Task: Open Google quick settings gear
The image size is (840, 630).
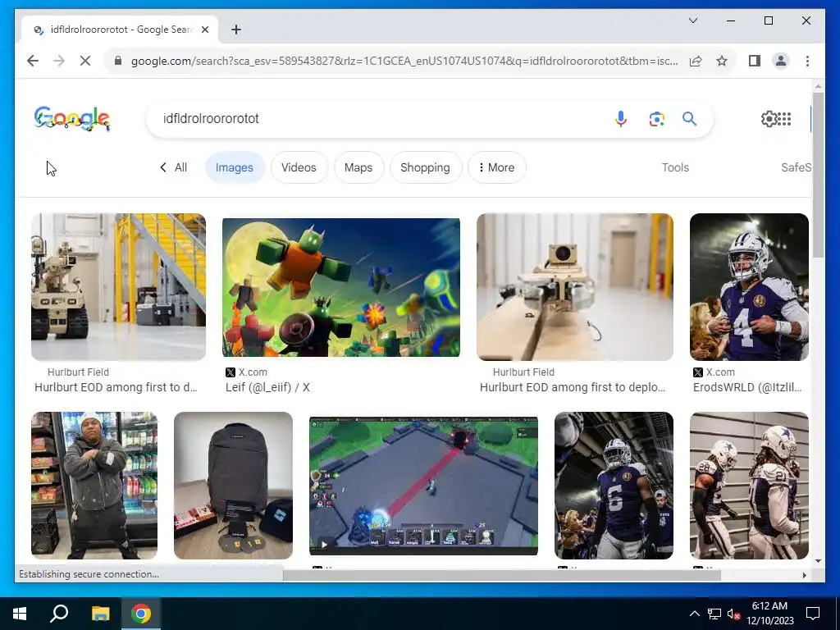Action: coord(769,119)
